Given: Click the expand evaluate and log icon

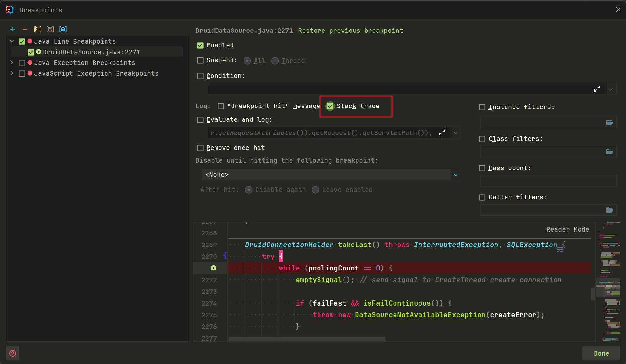Looking at the screenshot, I should tap(442, 133).
